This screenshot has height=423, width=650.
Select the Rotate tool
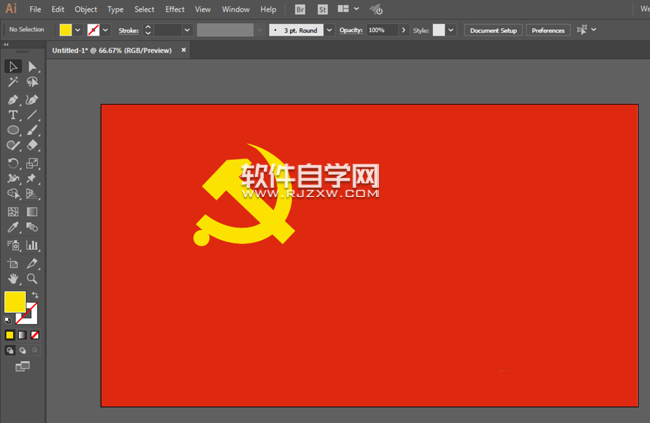(x=13, y=163)
